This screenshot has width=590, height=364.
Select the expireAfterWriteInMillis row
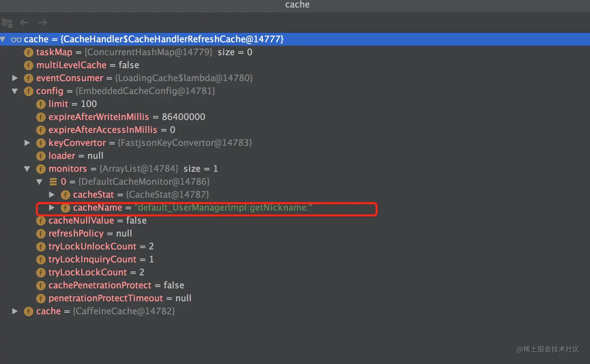pyautogui.click(x=126, y=117)
